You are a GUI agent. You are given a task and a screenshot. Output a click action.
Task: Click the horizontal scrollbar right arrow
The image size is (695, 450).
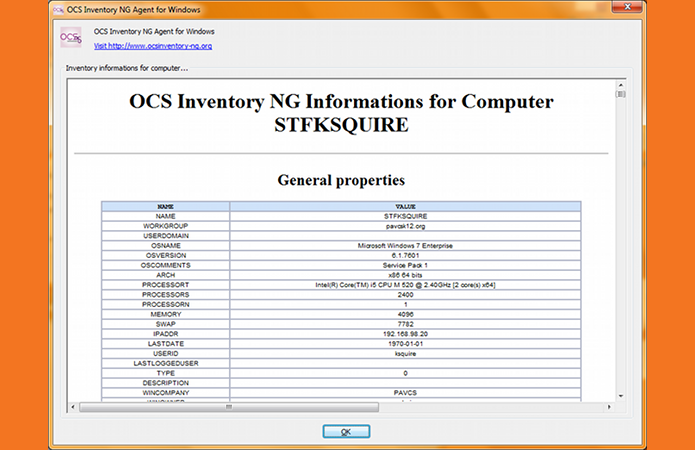(x=609, y=407)
